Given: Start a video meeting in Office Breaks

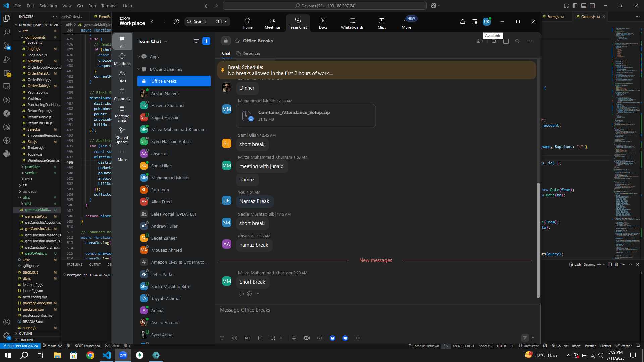Looking at the screenshot, I should click(x=494, y=41).
